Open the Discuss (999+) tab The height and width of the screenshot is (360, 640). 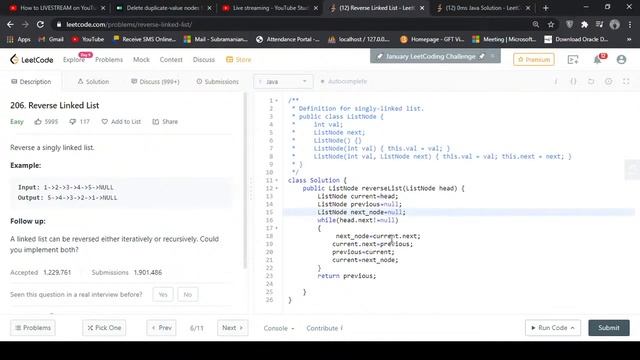pyautogui.click(x=155, y=82)
